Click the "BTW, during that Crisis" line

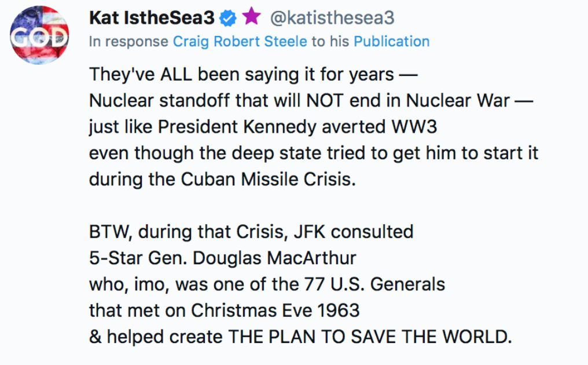pos(251,232)
